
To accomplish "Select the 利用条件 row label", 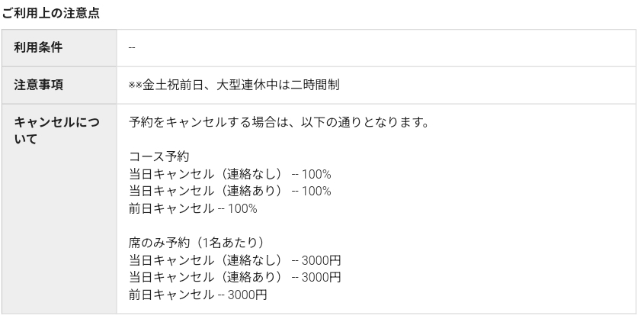I will [x=38, y=47].
